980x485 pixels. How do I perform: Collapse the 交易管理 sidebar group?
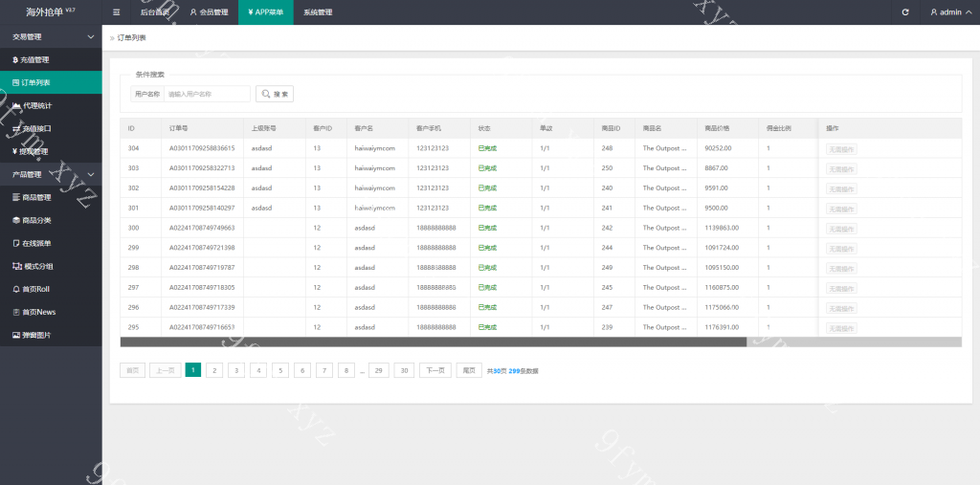(x=51, y=37)
